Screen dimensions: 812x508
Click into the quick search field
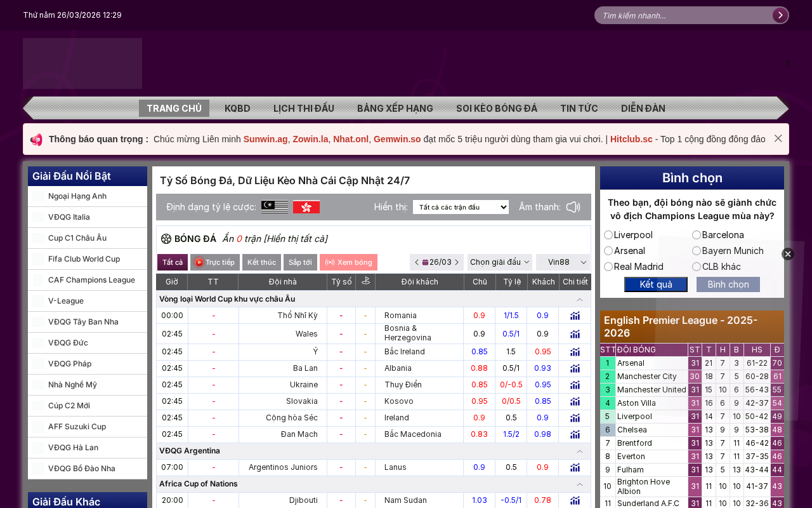[684, 15]
